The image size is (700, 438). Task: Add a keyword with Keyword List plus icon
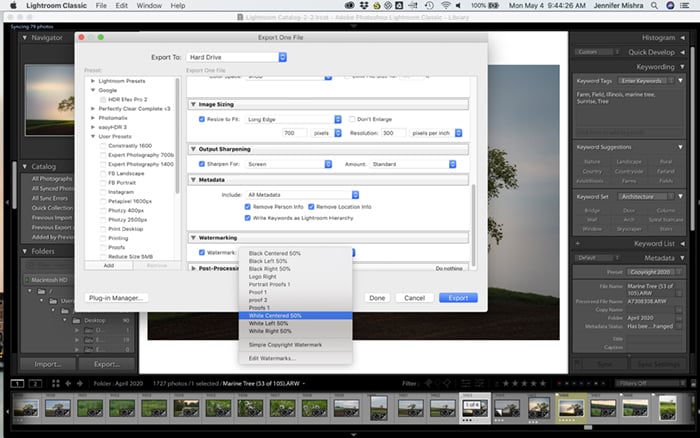(578, 243)
